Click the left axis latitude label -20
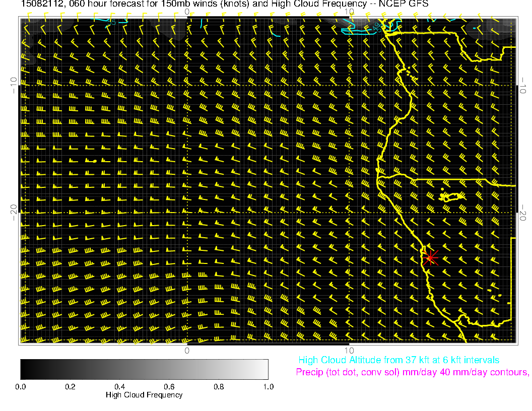Image resolution: width=532 pixels, height=411 pixels. pos(14,212)
